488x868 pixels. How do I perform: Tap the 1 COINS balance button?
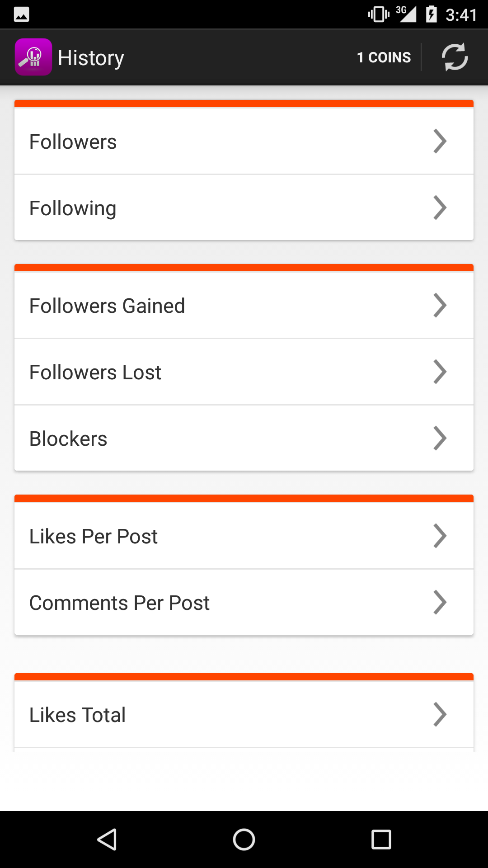[x=384, y=57]
